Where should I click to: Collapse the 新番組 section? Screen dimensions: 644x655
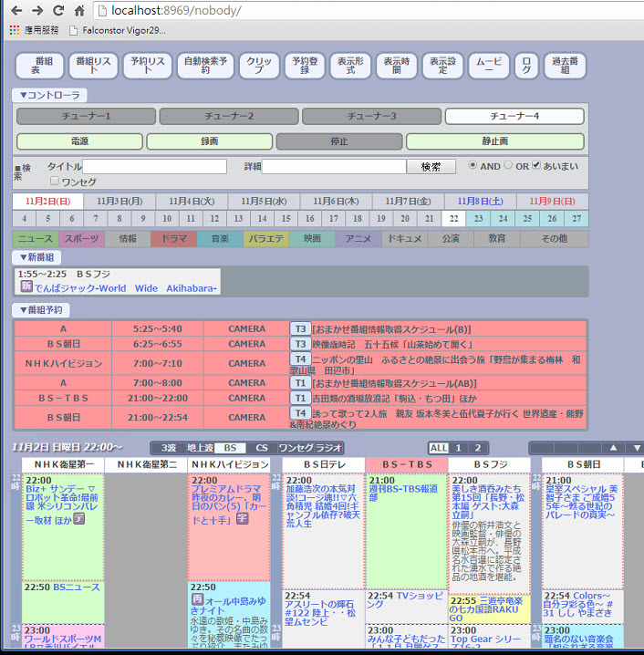tap(36, 257)
